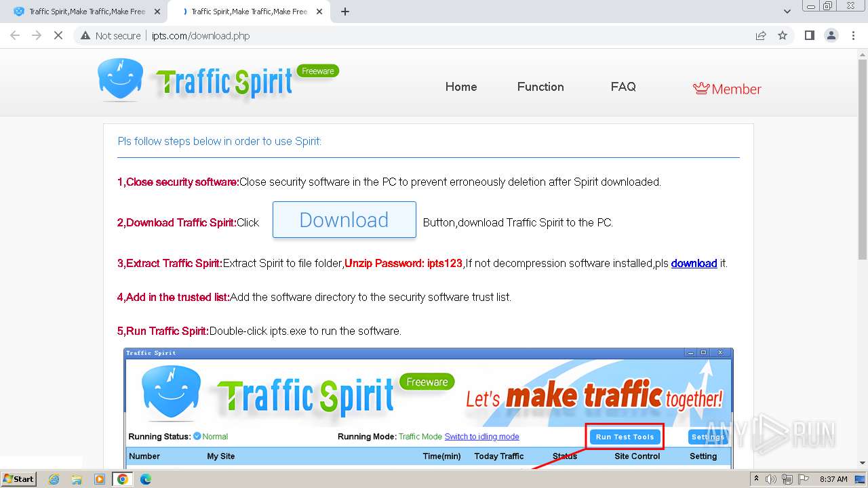Click the Freeware badge next to the logo
This screenshot has height=488, width=868.
[x=318, y=71]
